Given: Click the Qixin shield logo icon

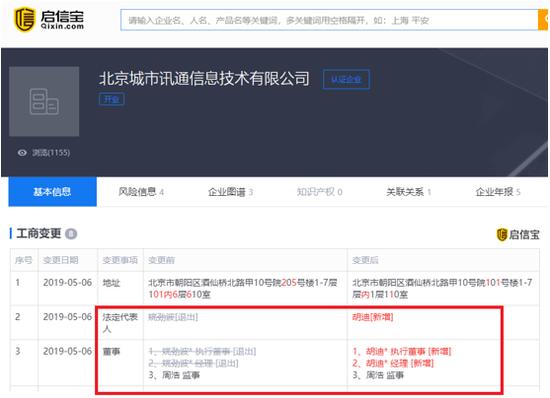Looking at the screenshot, I should tap(24, 19).
